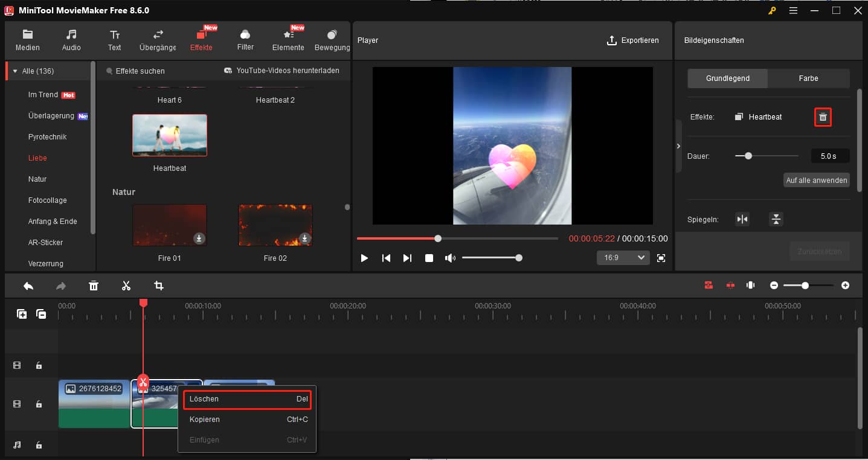Select the Fire 01 effect thumbnail
This screenshot has height=460, width=868.
(x=170, y=225)
